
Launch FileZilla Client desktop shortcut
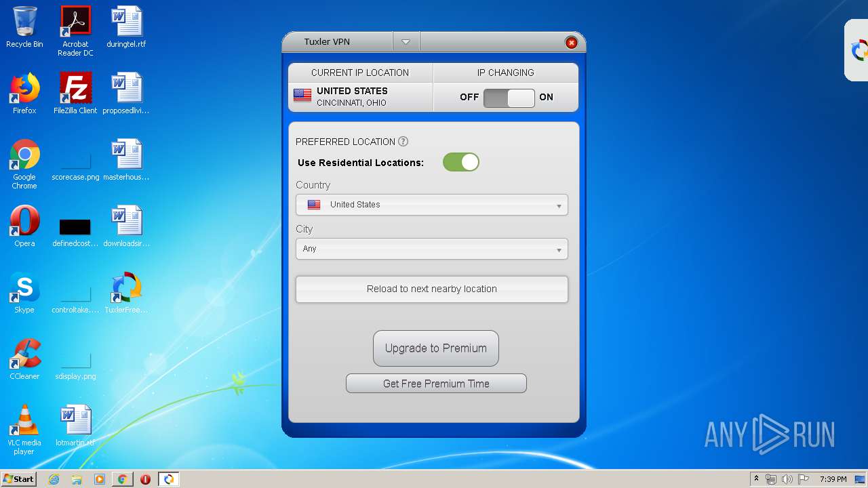pyautogui.click(x=75, y=94)
